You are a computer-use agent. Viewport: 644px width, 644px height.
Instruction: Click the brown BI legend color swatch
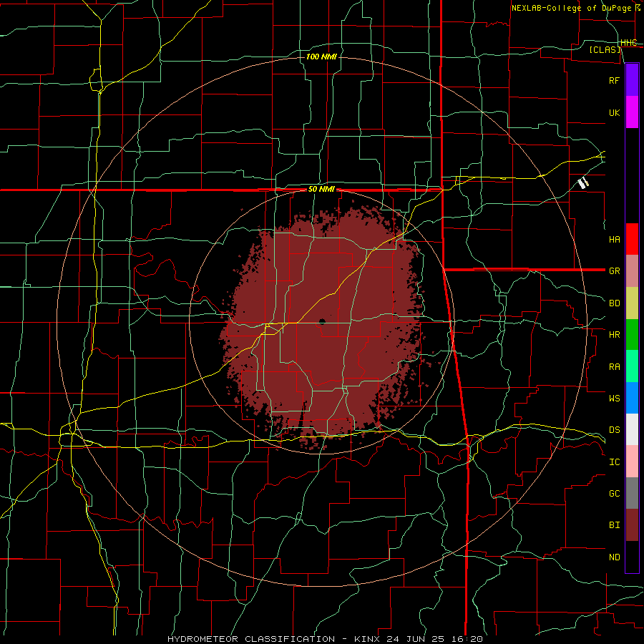[x=632, y=525]
